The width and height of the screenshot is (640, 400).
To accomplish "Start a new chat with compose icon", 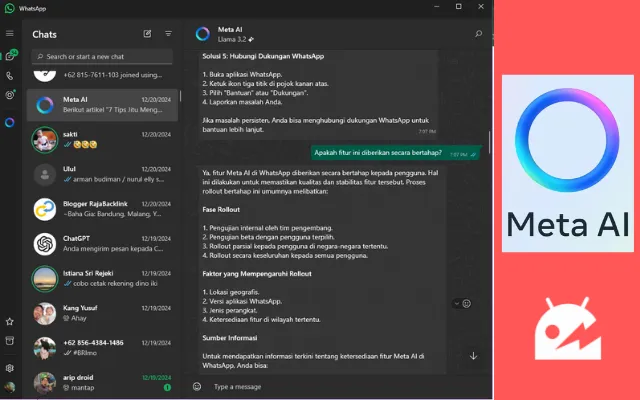I will click(x=147, y=34).
